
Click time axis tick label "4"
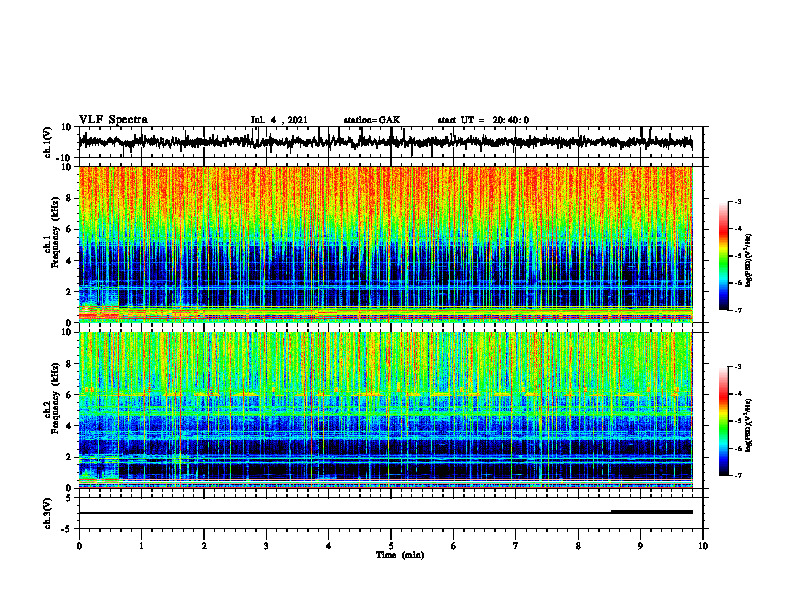[329, 546]
